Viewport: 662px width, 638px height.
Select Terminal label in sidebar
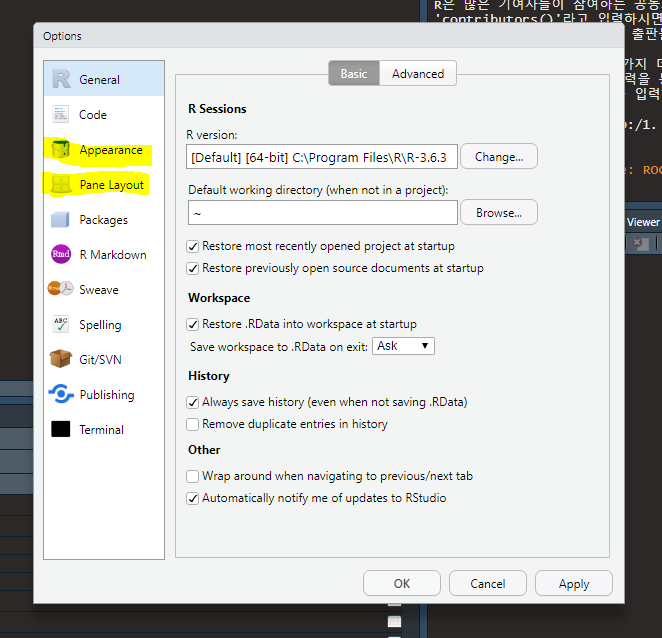click(102, 430)
